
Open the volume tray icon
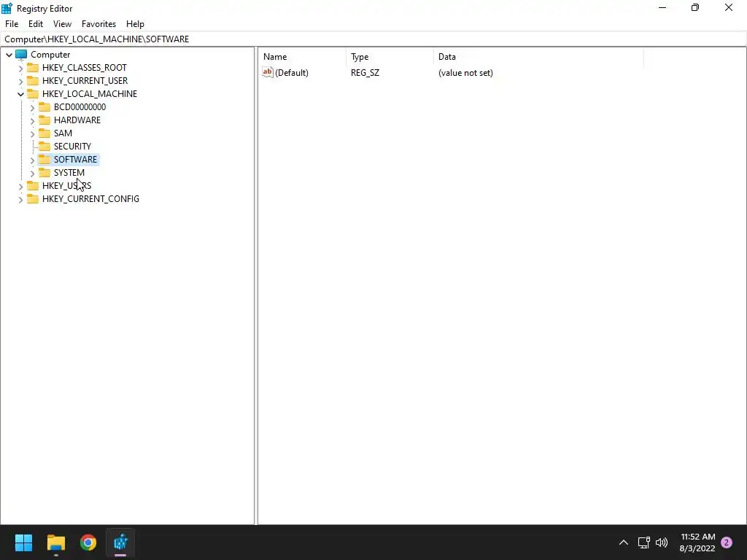(662, 542)
